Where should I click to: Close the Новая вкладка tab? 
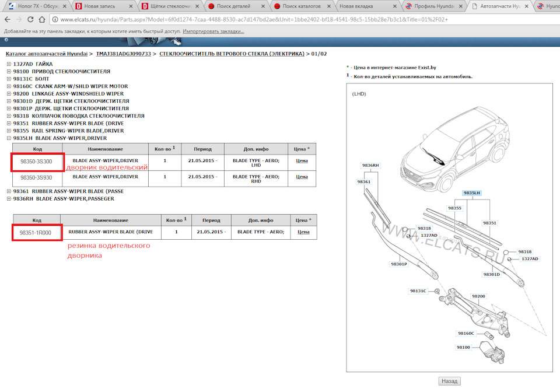pyautogui.click(x=395, y=6)
